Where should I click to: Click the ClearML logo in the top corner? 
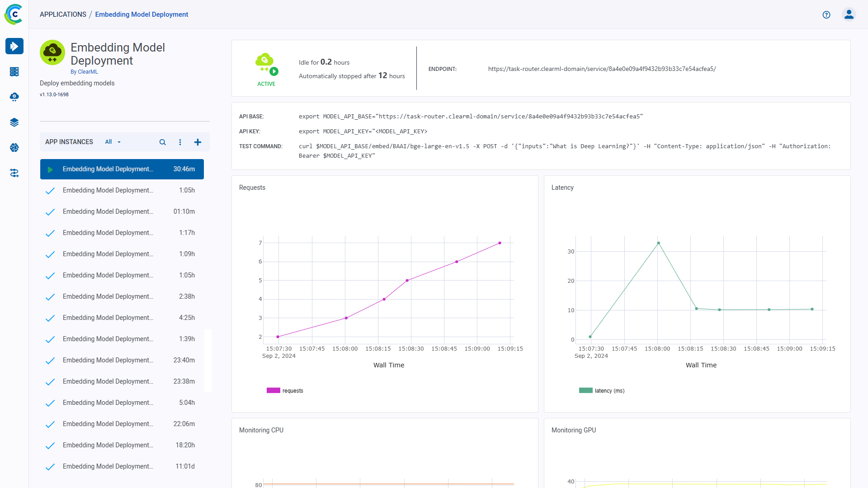pos(14,14)
